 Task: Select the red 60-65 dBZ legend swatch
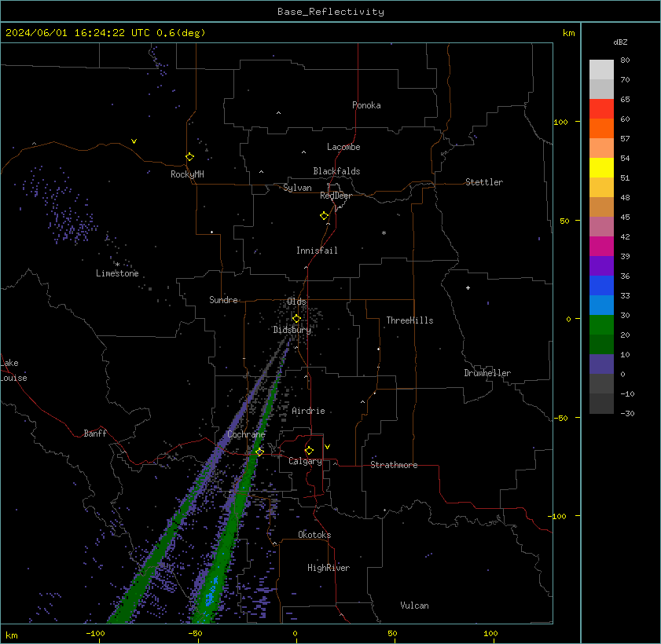[601, 109]
